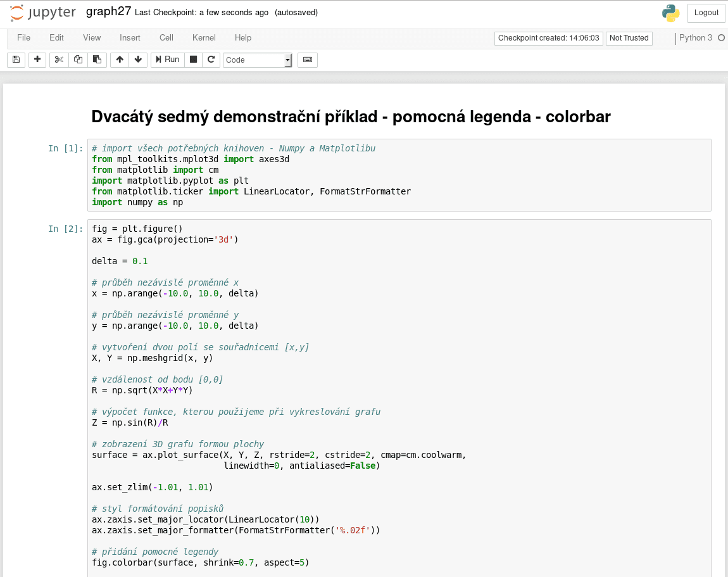728x577 pixels.
Task: Click the 'R = np.sqrt(X*X+Y*Y)' line
Action: 142,390
